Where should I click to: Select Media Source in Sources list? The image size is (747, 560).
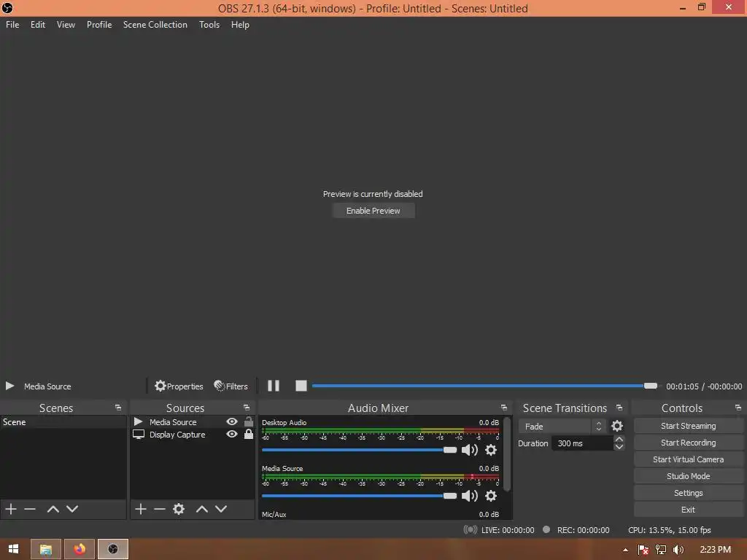click(192, 422)
